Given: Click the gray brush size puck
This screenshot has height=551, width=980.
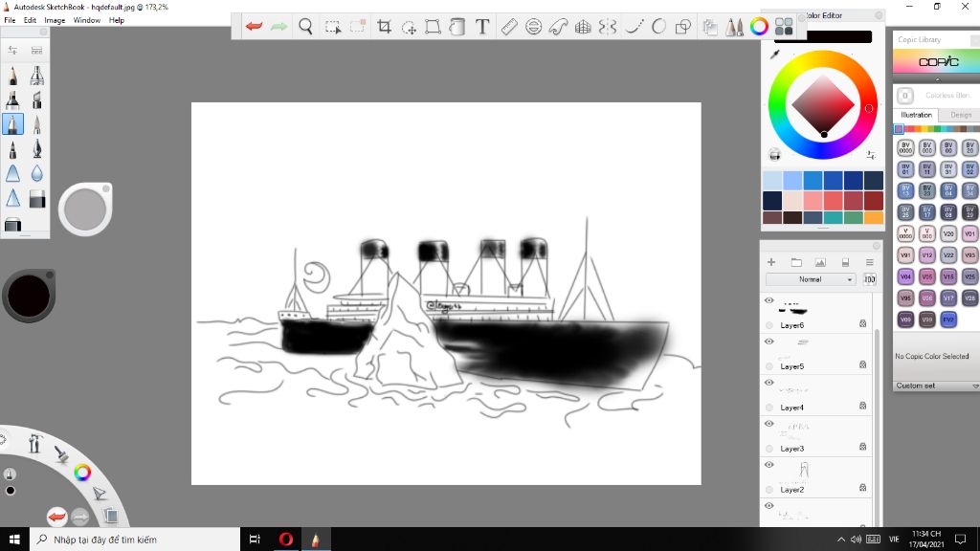Looking at the screenshot, I should point(85,209).
